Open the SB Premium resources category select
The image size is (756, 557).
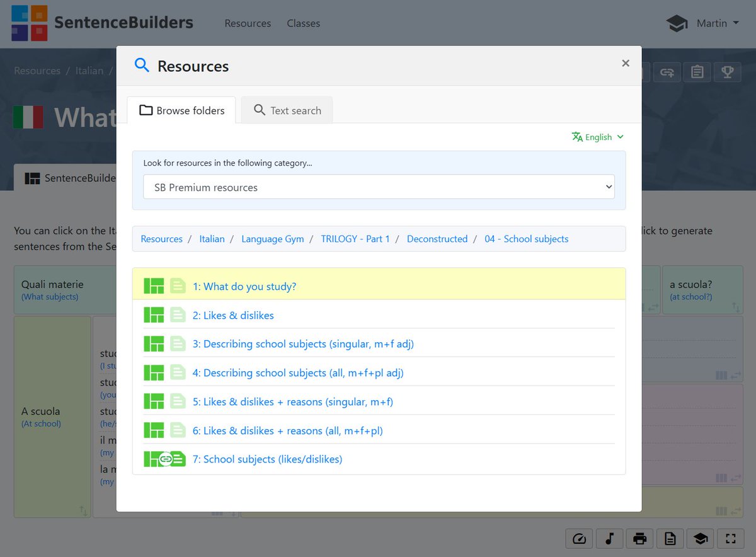coord(379,187)
